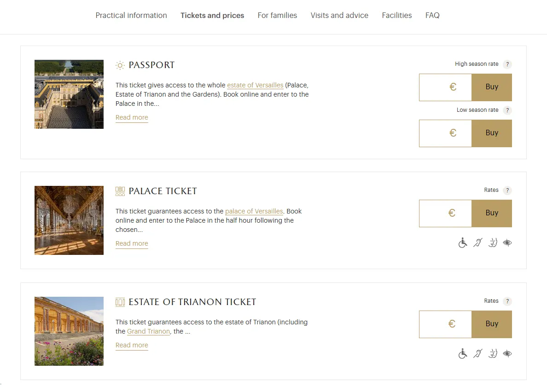Open the help tooltip next to Palace Ticket Rates
Image resolution: width=547 pixels, height=392 pixels.
pyautogui.click(x=507, y=190)
